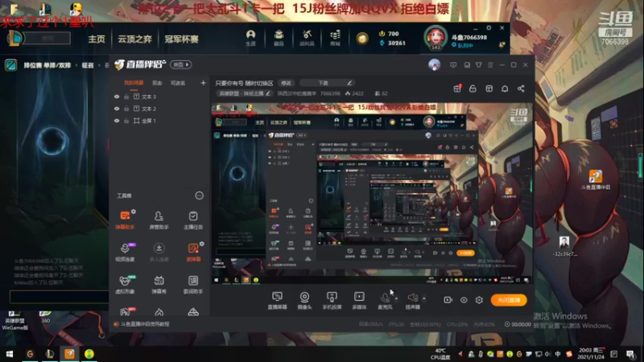644x362 pixels.
Task: Click the League client chat input field
Action: point(59,296)
